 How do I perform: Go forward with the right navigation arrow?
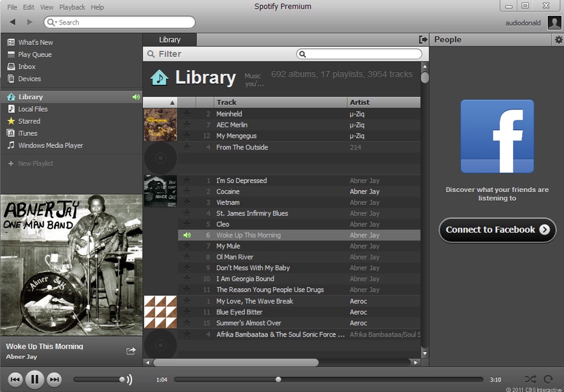pos(30,22)
